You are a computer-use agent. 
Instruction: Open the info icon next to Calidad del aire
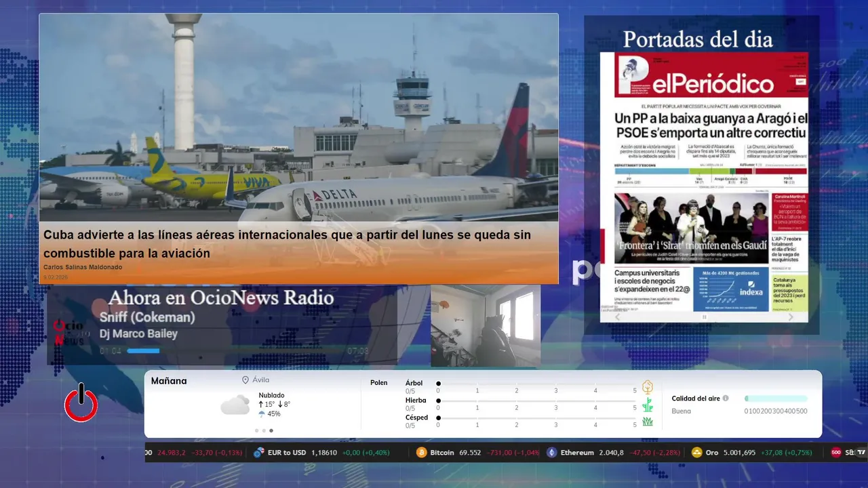(726, 399)
